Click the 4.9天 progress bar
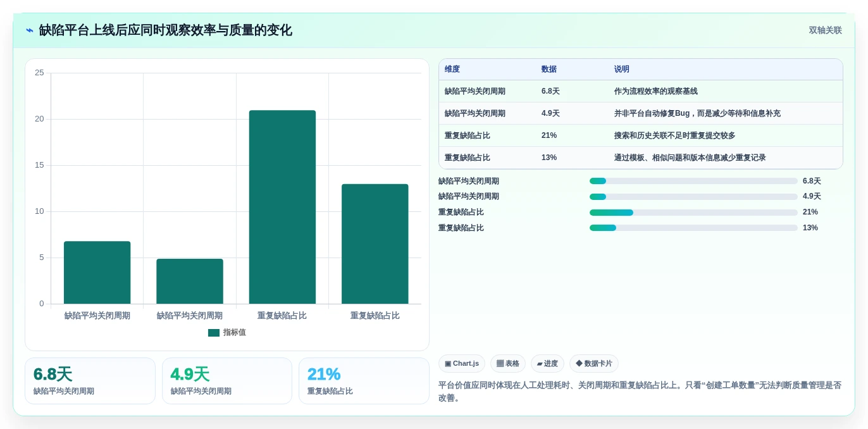This screenshot has height=429, width=868. click(693, 197)
